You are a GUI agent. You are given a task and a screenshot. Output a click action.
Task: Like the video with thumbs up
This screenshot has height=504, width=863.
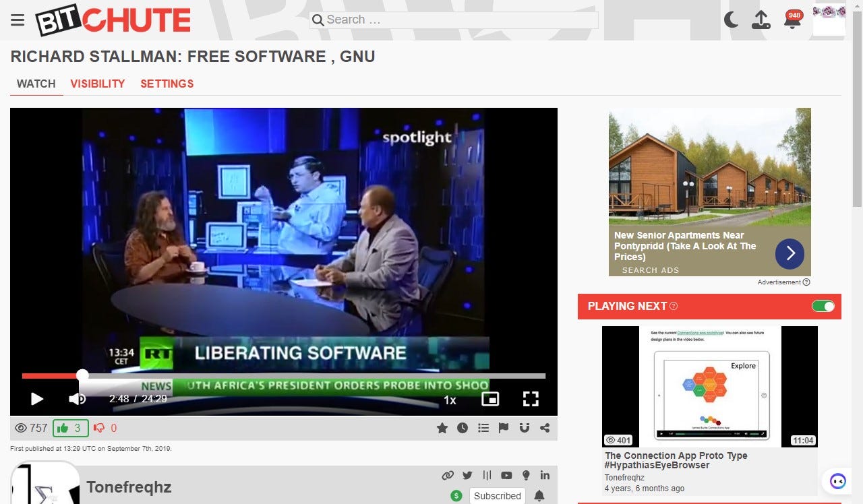pos(70,428)
